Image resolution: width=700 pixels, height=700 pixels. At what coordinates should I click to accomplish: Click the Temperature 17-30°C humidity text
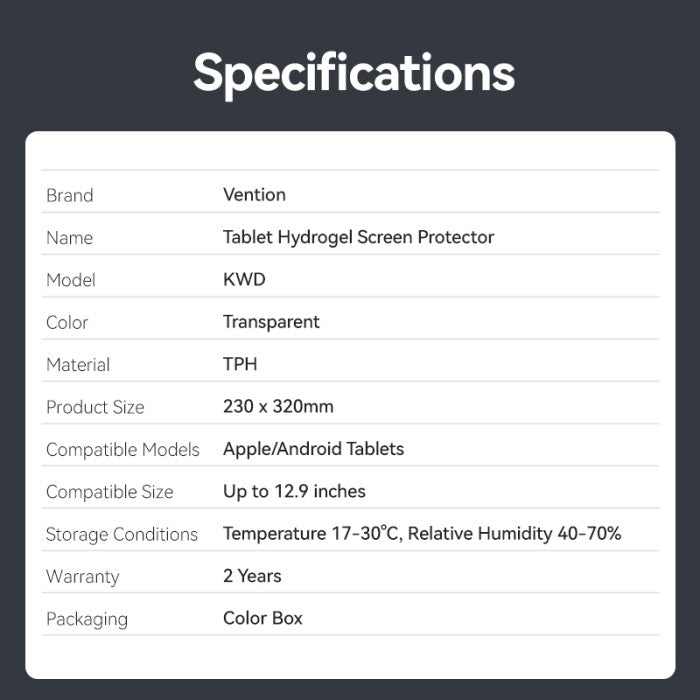[x=422, y=533]
